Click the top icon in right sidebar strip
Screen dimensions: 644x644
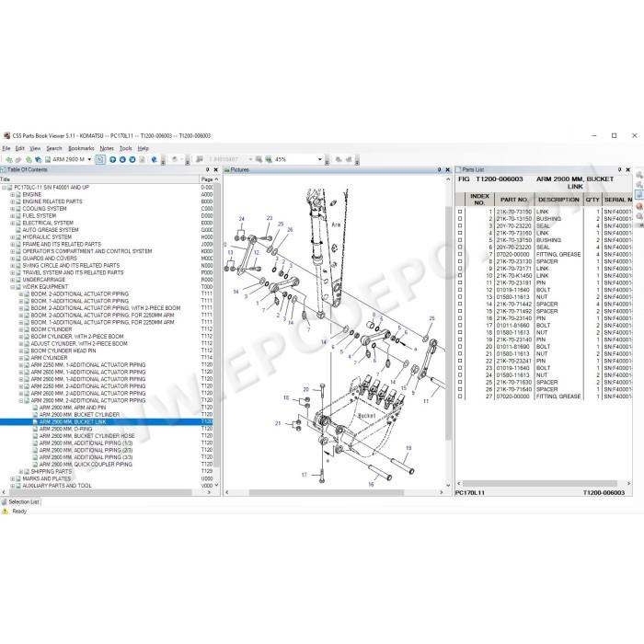639,175
